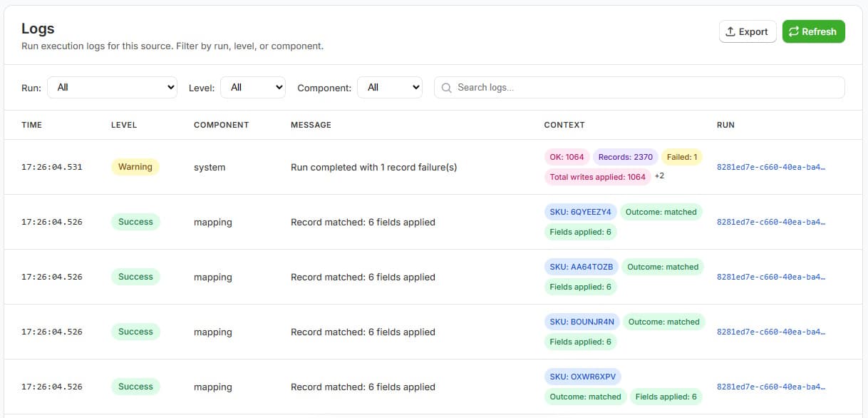Click Success badge in AA64TOZB row
The width and height of the screenshot is (868, 418).
[x=135, y=277]
